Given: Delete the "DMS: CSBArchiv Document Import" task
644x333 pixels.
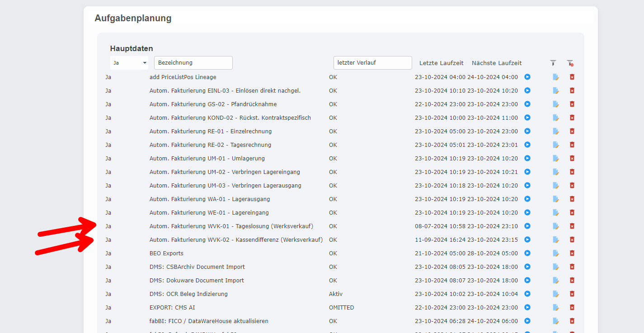Looking at the screenshot, I should 572,267.
